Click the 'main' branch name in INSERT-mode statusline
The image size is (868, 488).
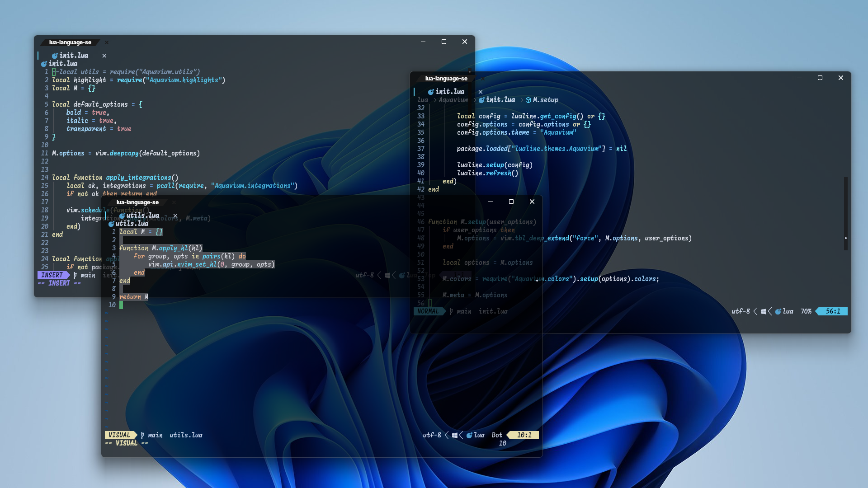[88, 275]
